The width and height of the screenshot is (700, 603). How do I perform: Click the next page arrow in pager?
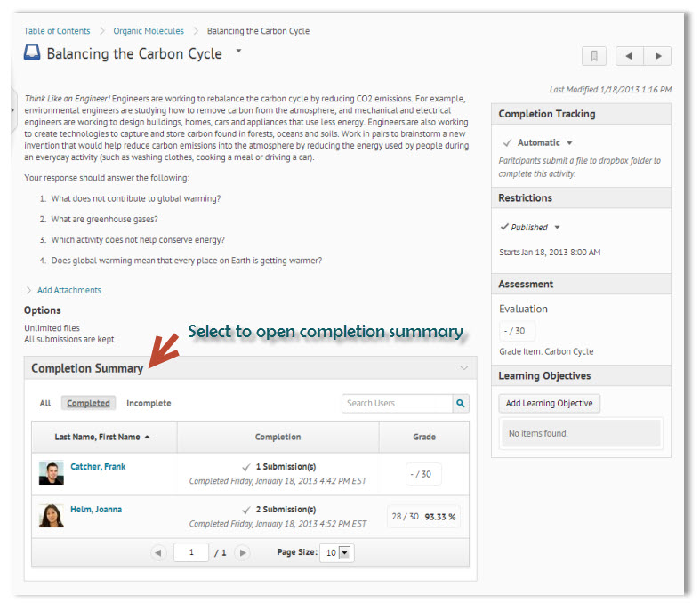click(x=242, y=552)
